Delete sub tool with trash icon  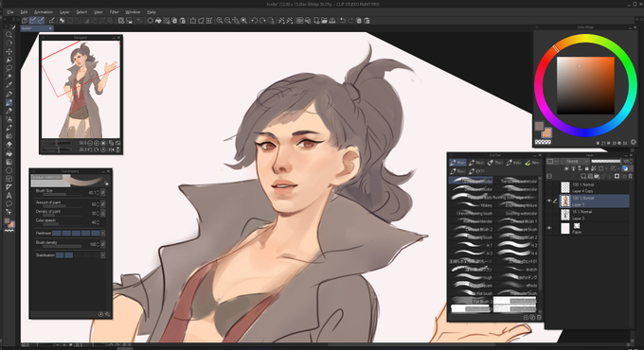click(x=539, y=317)
